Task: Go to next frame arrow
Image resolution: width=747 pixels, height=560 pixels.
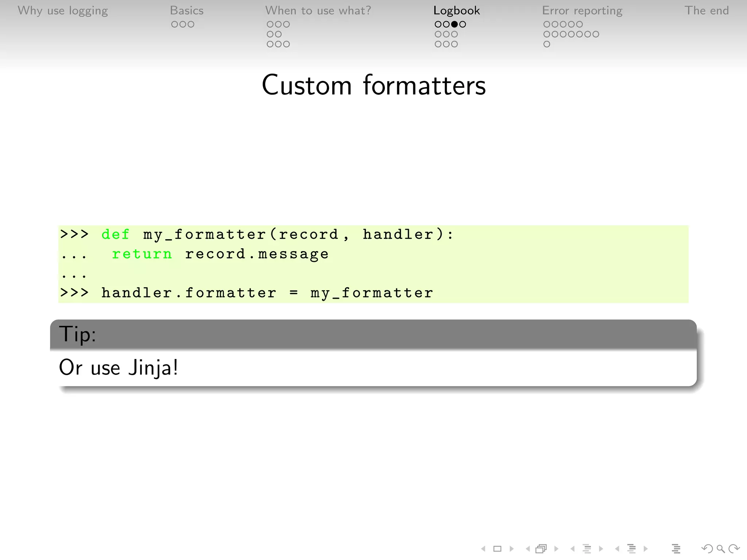Action: pos(556,548)
